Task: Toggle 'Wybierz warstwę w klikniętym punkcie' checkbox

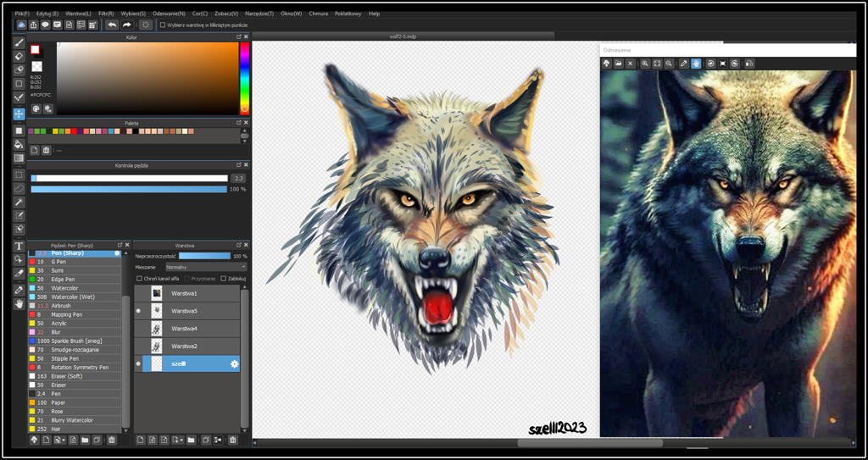Action: (x=163, y=25)
